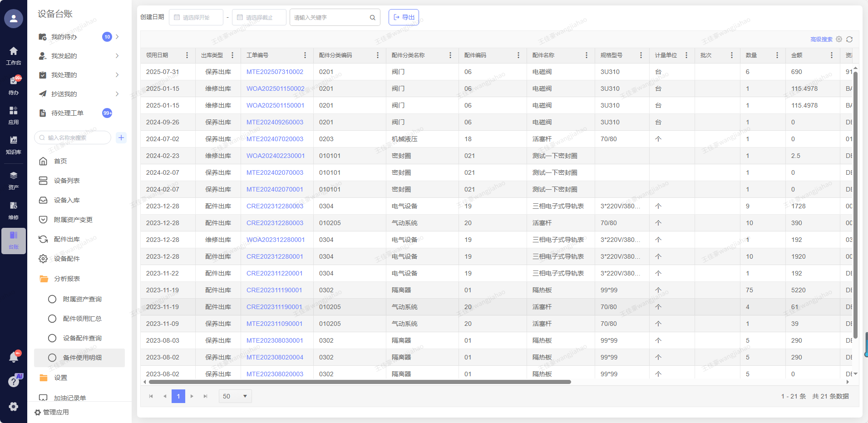Open 配件出库 menu item
Image resolution: width=868 pixels, height=423 pixels.
(x=67, y=239)
